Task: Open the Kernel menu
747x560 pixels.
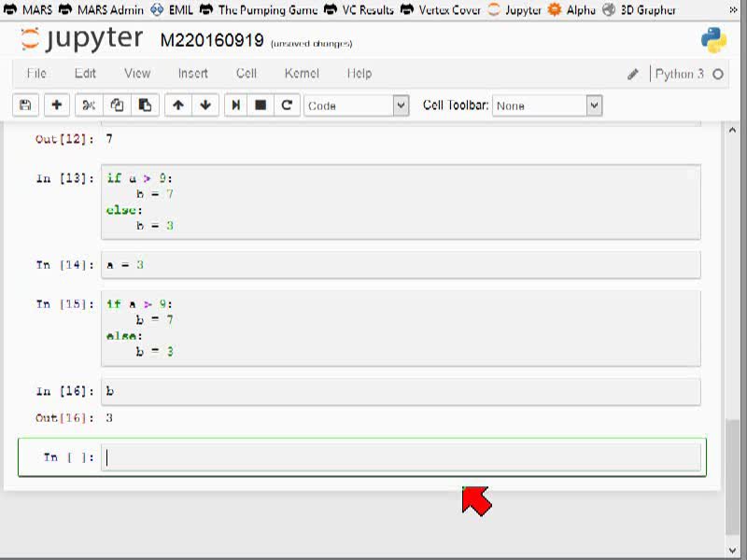Action: (302, 74)
